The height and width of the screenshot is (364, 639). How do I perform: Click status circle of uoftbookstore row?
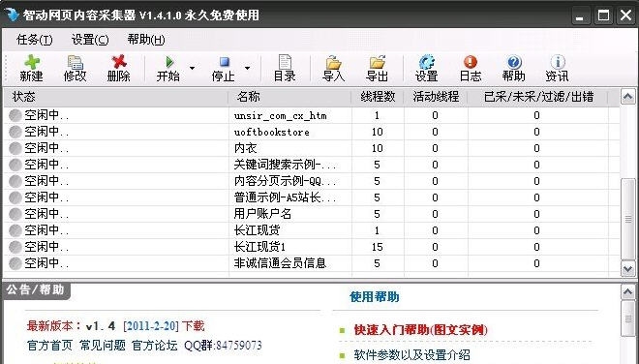(x=15, y=132)
